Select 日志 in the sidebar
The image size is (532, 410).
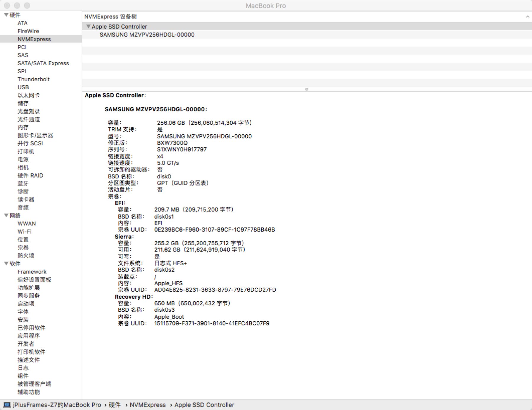click(x=23, y=368)
